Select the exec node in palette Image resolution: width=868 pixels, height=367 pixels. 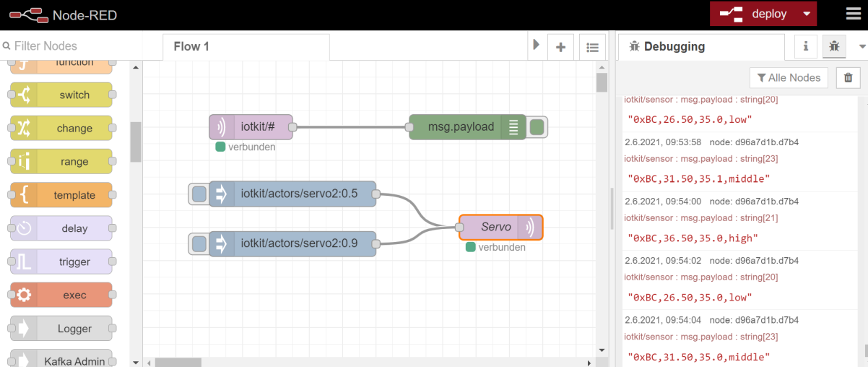61,295
